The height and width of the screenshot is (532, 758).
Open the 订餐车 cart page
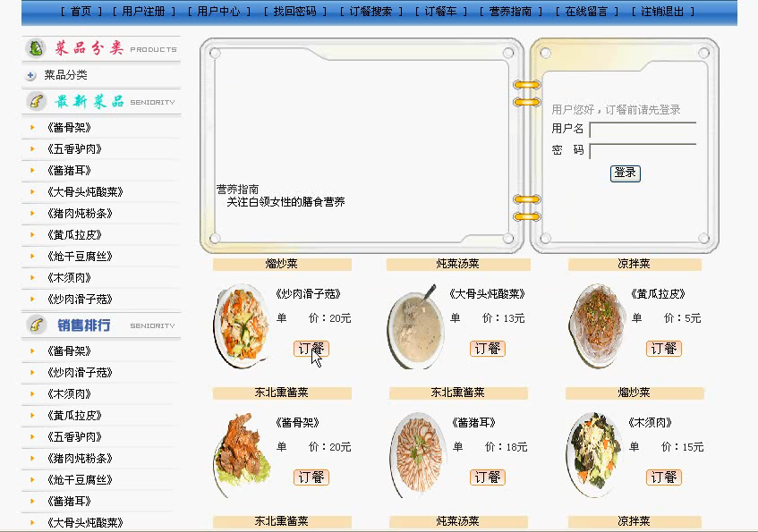click(x=441, y=12)
